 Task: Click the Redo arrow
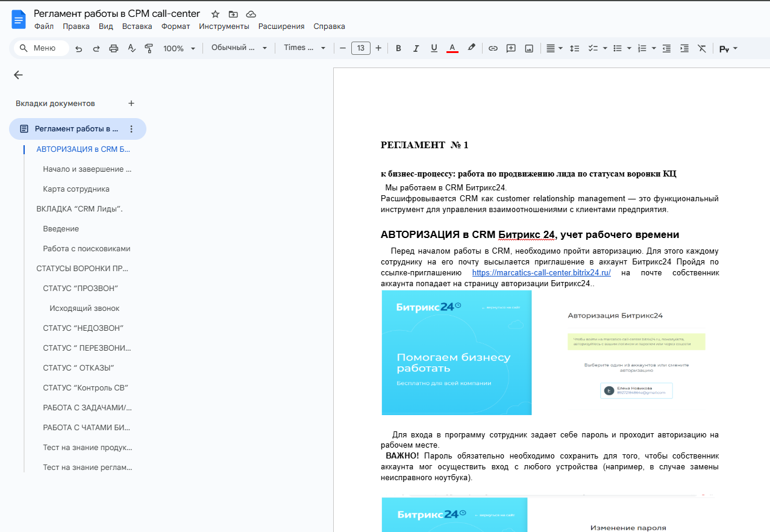click(x=96, y=48)
